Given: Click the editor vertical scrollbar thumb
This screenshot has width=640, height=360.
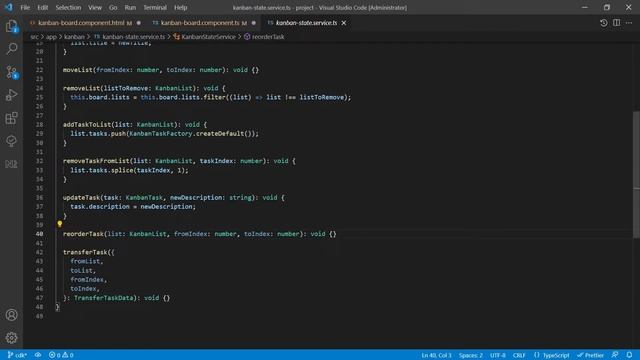Looking at the screenshot, I should pos(636,175).
